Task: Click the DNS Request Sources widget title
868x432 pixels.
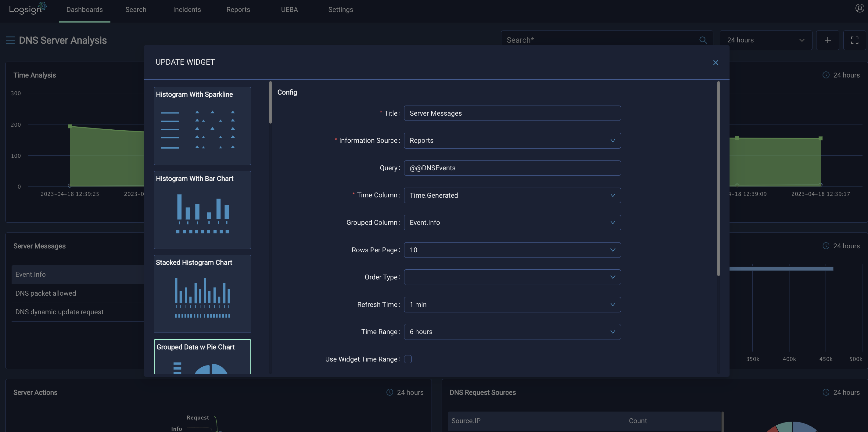Action: 482,393
